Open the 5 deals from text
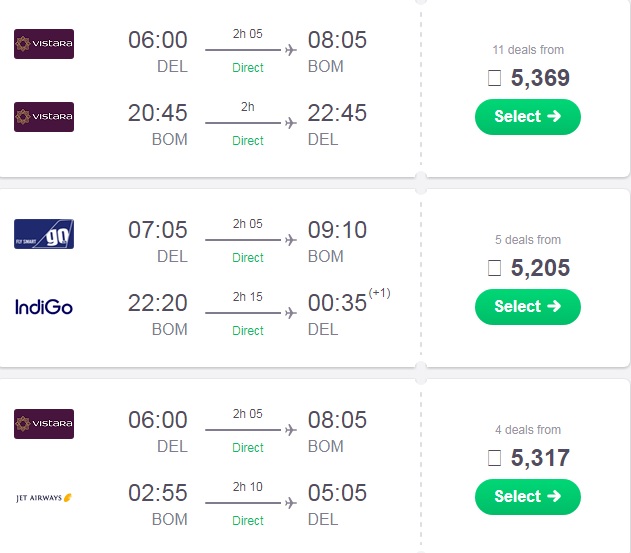The height and width of the screenshot is (553, 631). (528, 240)
